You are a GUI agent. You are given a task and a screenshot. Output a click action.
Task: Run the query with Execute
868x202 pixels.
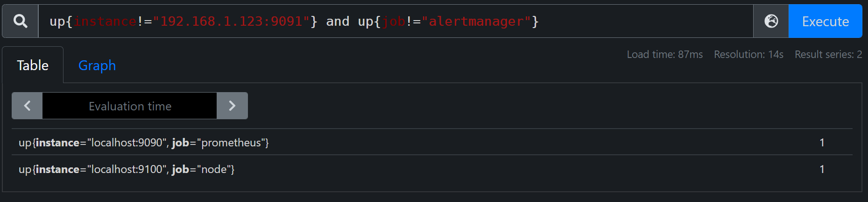point(825,21)
